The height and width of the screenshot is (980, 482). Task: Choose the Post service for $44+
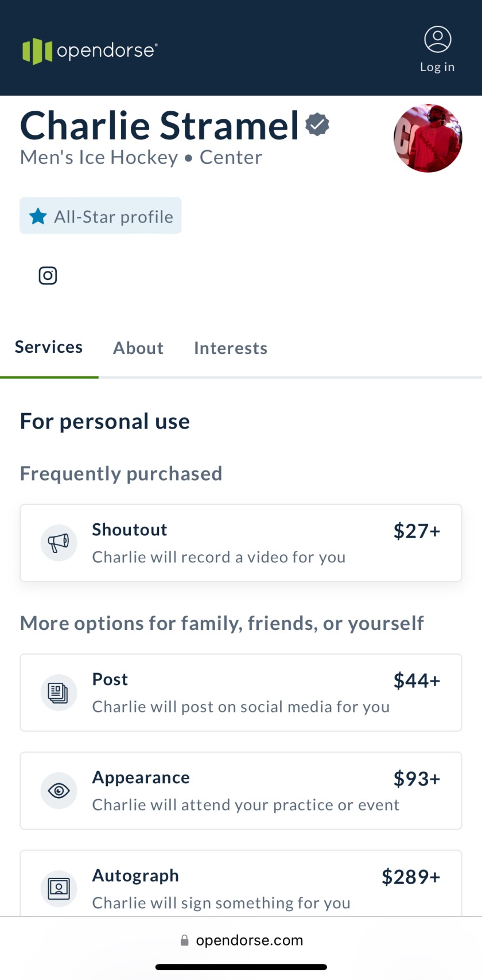[x=241, y=693]
